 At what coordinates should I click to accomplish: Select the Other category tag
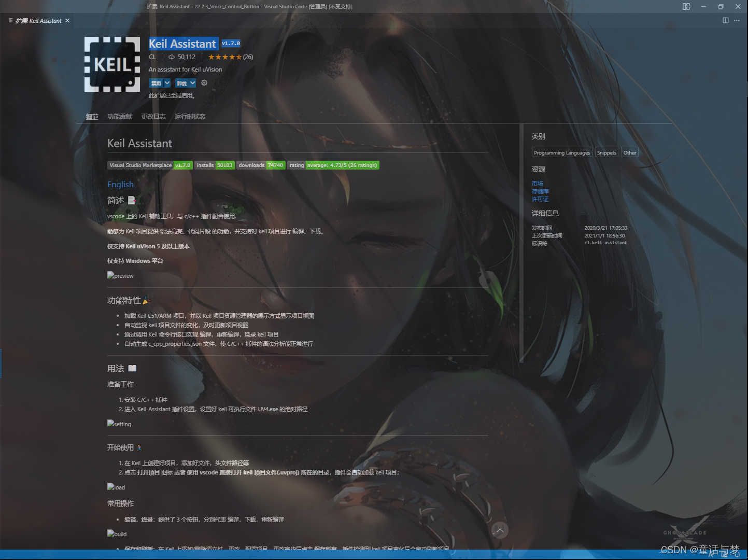pyautogui.click(x=630, y=152)
